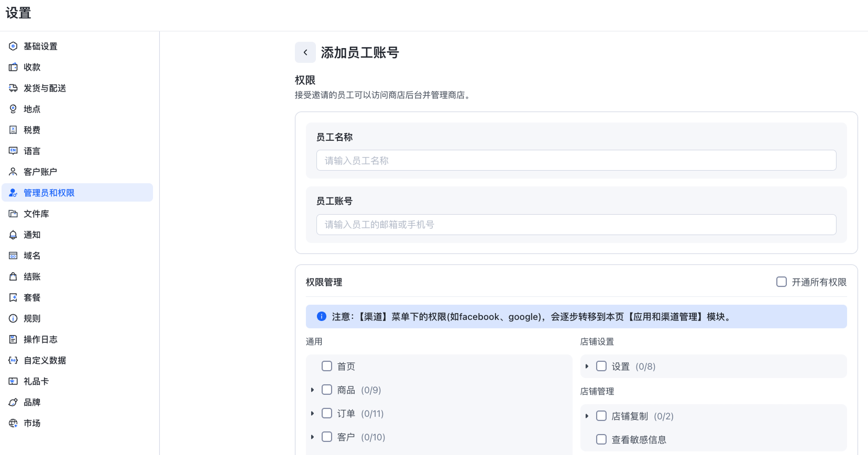Click the 自定义数据 braces icon
This screenshot has height=455, width=868.
tap(13, 360)
